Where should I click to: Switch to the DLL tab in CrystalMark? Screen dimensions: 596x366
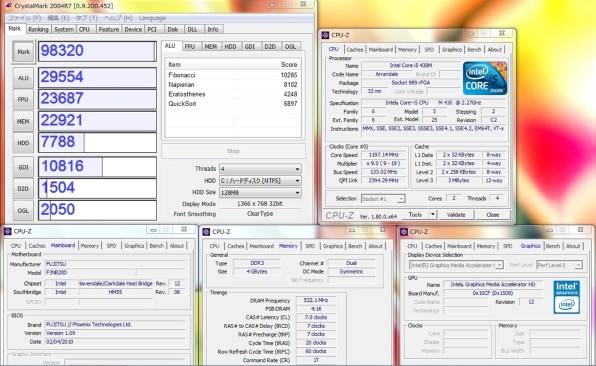click(x=192, y=29)
